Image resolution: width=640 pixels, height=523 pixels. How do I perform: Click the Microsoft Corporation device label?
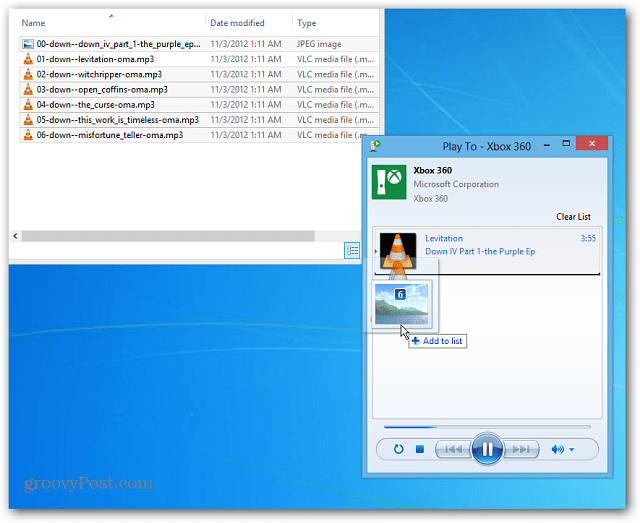(x=456, y=184)
